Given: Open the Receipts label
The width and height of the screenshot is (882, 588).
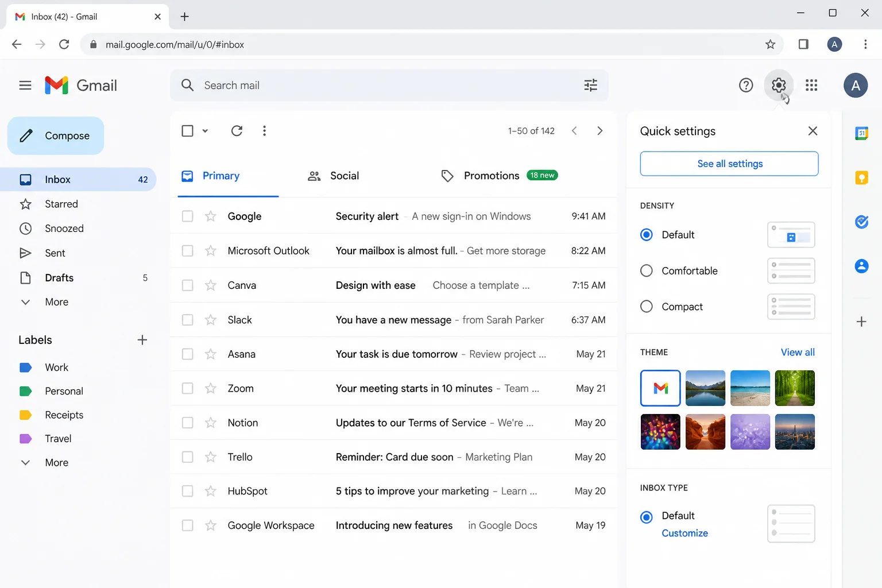Looking at the screenshot, I should 64,415.
